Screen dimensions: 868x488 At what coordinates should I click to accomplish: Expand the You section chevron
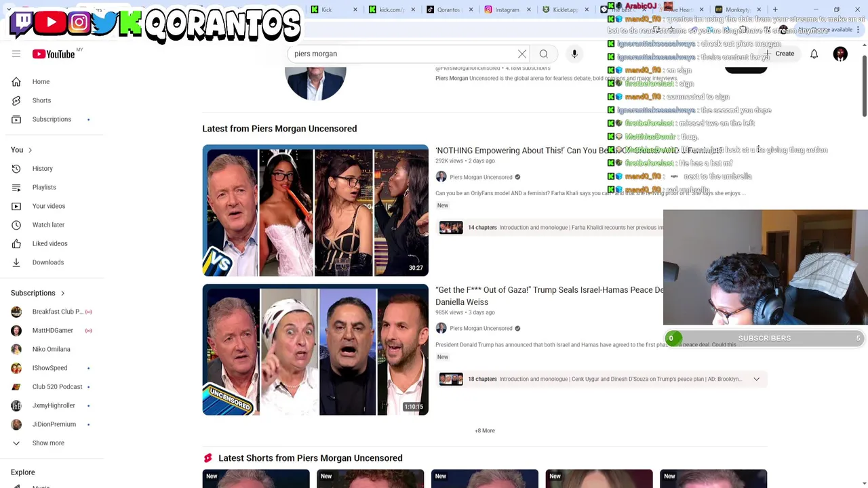point(30,150)
